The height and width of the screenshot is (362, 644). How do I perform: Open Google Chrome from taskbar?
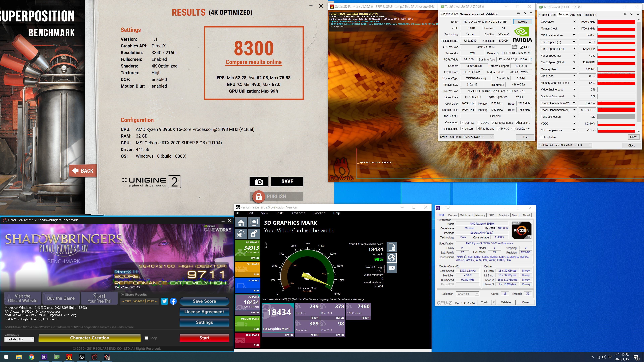pyautogui.click(x=32, y=357)
